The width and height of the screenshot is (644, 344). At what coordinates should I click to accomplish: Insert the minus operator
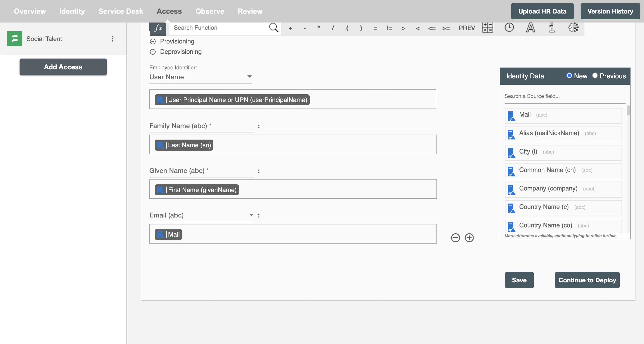click(304, 28)
